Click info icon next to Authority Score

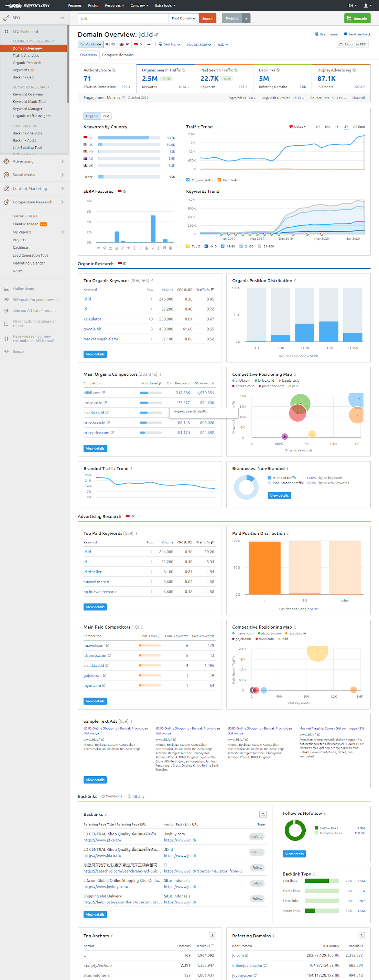pos(114,70)
